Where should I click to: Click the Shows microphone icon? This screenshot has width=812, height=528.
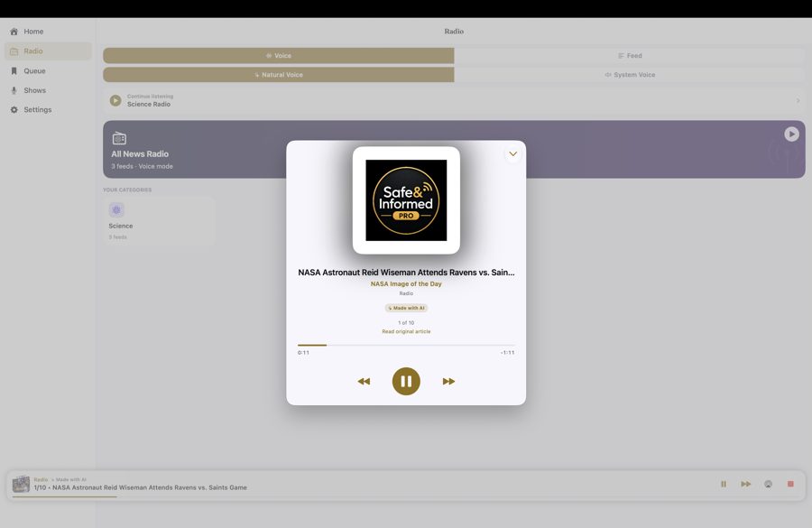point(14,90)
